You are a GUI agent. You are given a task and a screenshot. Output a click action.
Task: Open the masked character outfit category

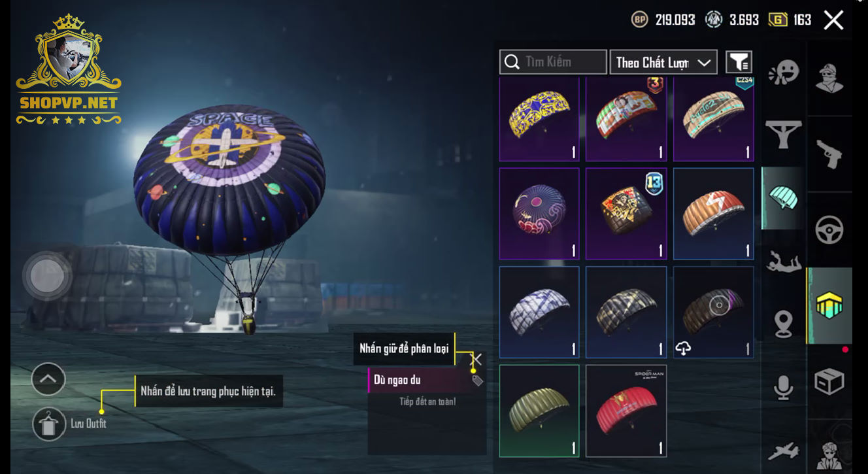click(x=829, y=78)
